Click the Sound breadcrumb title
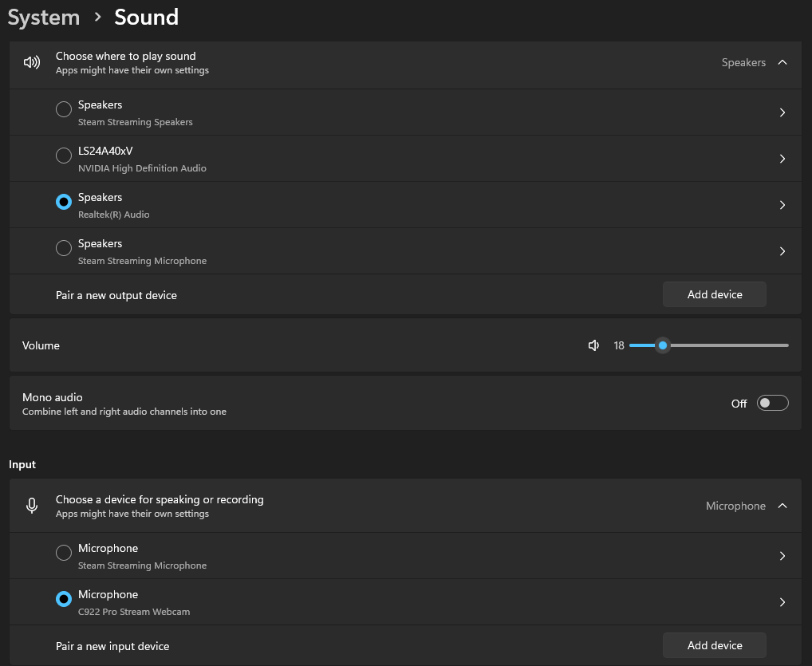Image resolution: width=812 pixels, height=666 pixels. [146, 17]
